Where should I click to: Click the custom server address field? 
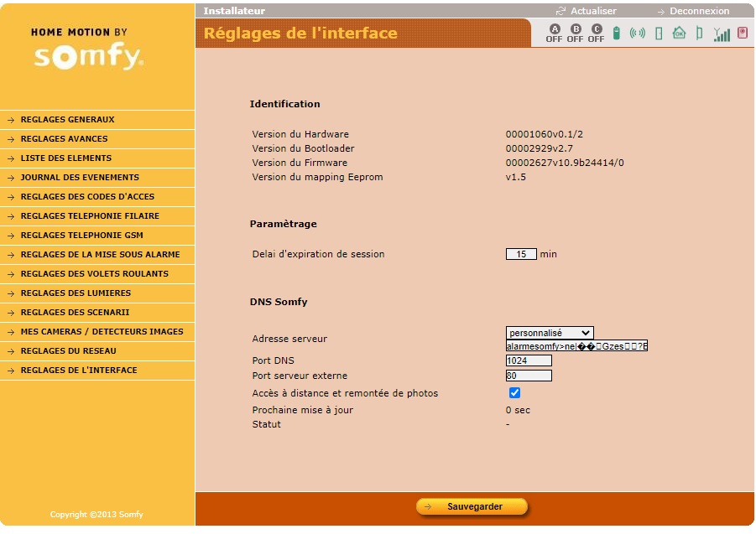coord(576,345)
